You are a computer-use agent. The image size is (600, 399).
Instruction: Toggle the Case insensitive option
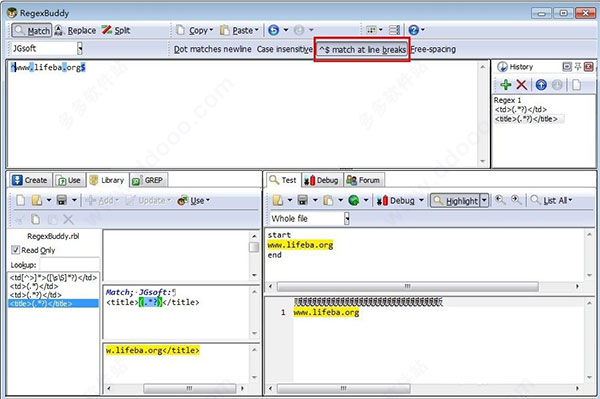click(x=284, y=49)
